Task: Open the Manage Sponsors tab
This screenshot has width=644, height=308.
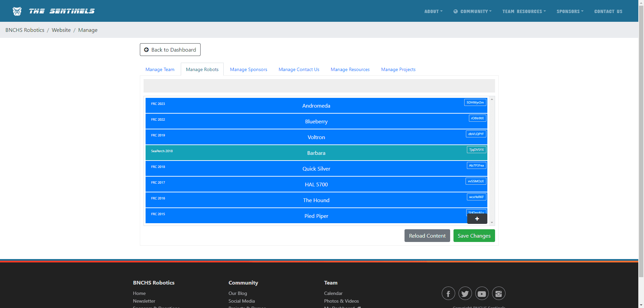Action: point(248,69)
